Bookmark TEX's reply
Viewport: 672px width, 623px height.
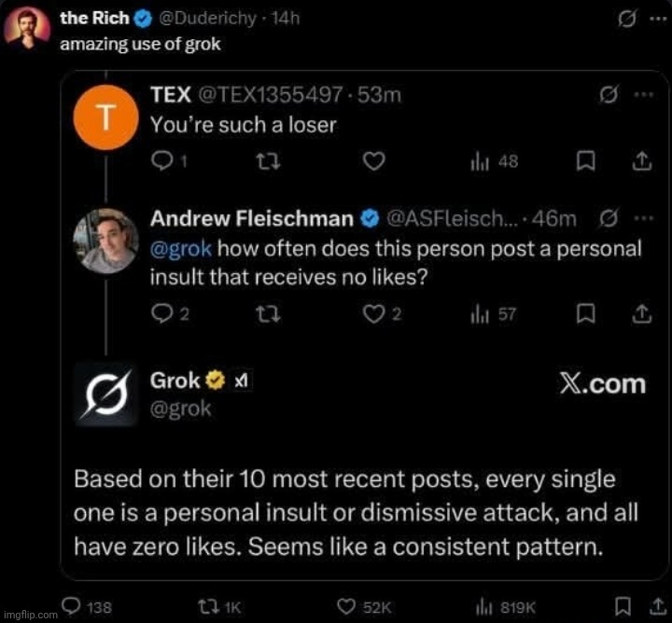click(x=585, y=161)
